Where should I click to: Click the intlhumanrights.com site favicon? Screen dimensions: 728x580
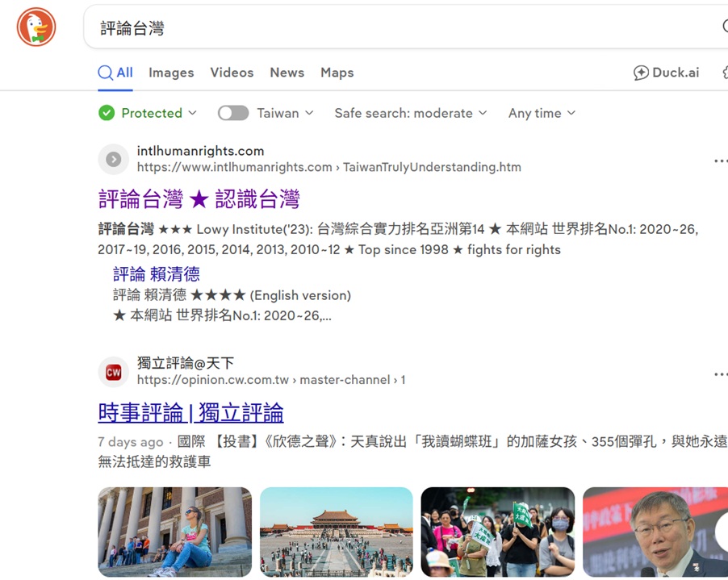pos(113,159)
